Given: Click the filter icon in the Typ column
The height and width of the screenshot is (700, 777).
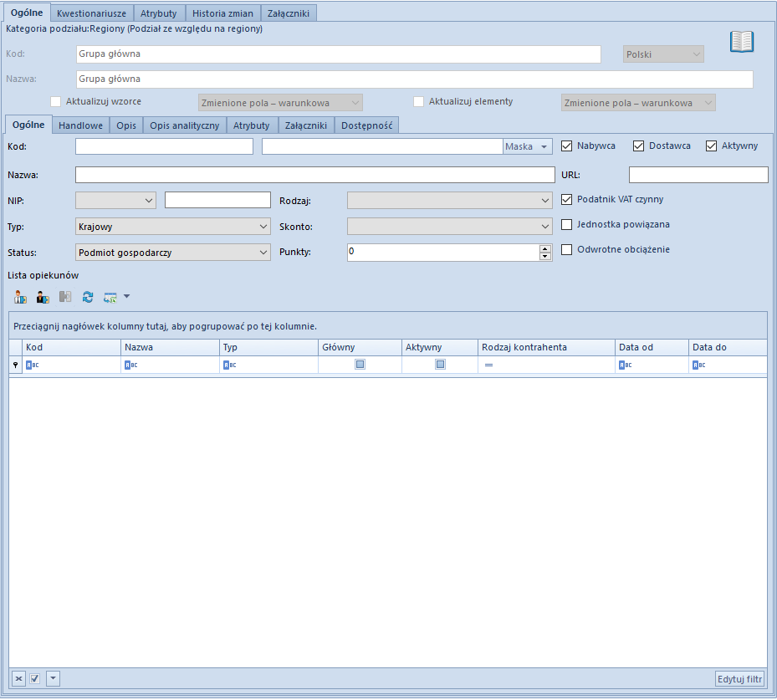Looking at the screenshot, I should click(229, 365).
